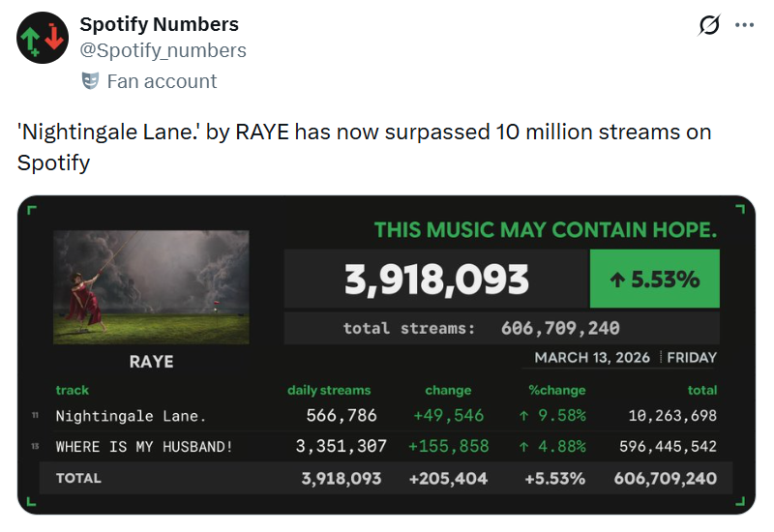Click the header total streams value 606,709,240
Screen dimensions: 774x532
tap(560, 328)
